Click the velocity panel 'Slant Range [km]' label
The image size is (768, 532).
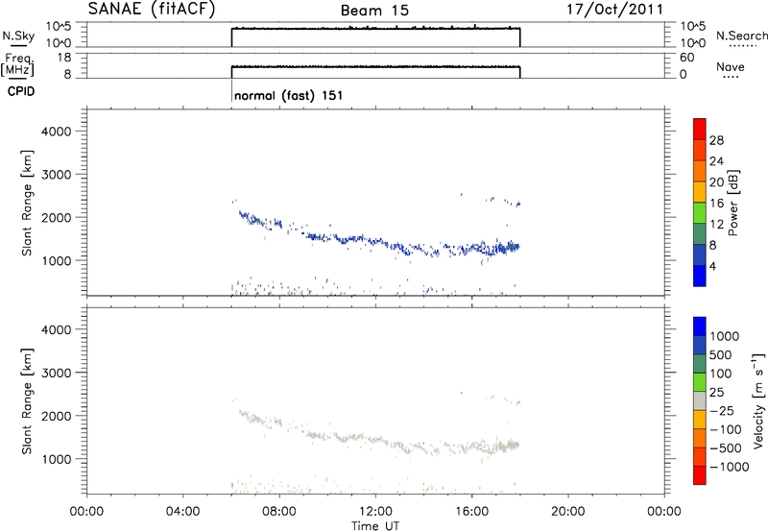tap(27, 401)
